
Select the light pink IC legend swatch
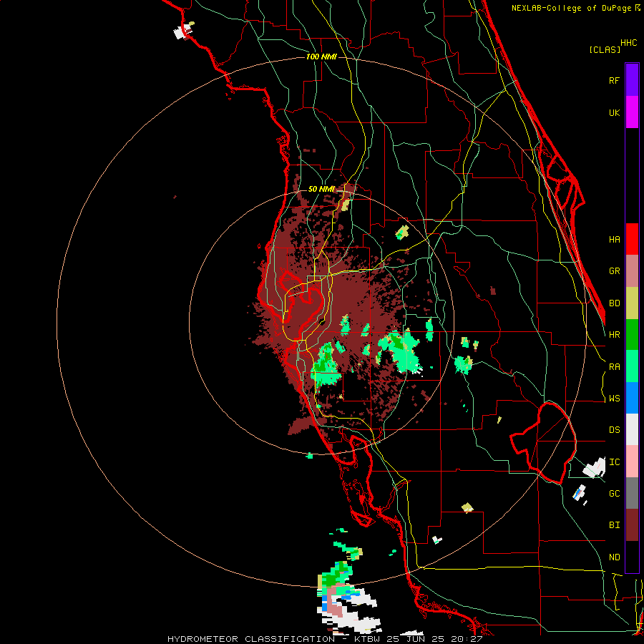[x=632, y=462]
